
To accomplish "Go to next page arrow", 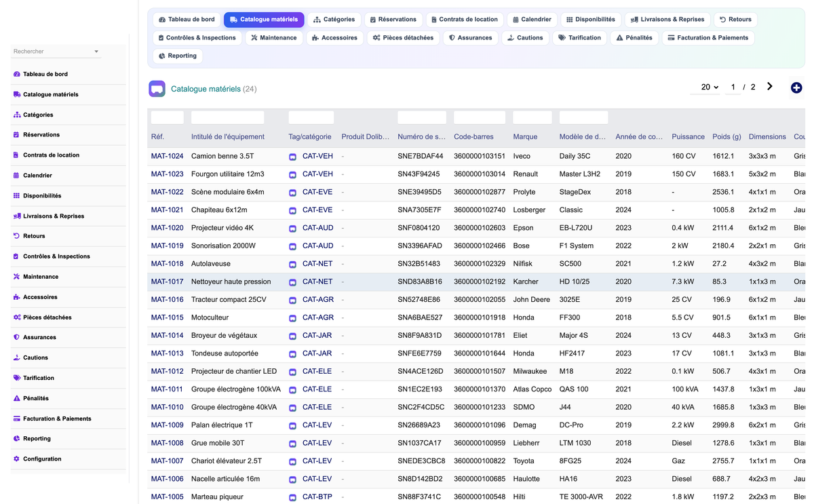I will [x=770, y=87].
